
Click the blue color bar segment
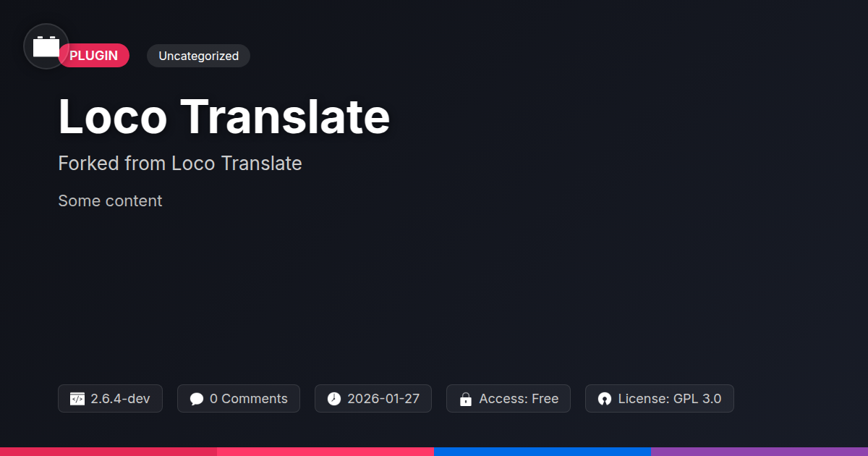(x=542, y=452)
